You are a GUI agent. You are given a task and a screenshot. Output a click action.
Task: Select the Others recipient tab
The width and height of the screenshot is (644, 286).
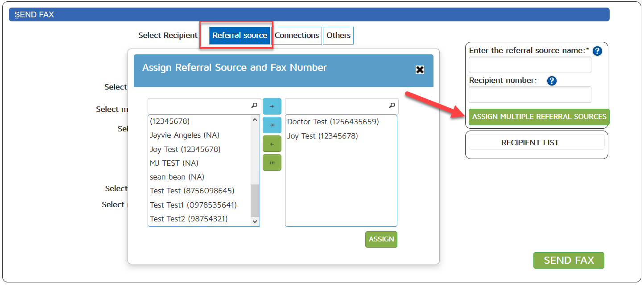pyautogui.click(x=338, y=35)
